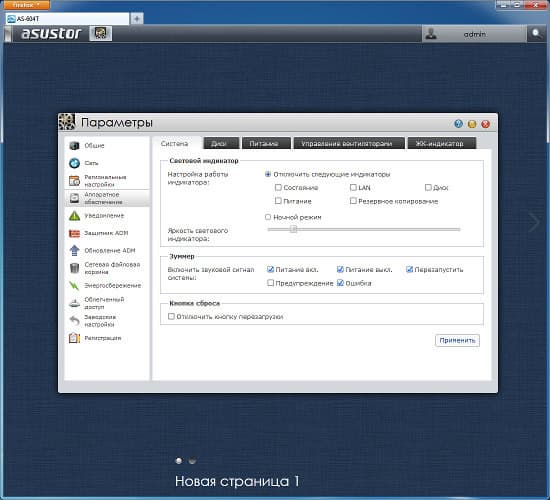Check the Питание indicator checkbox
Viewport: 550px width, 500px height.
pyautogui.click(x=278, y=201)
